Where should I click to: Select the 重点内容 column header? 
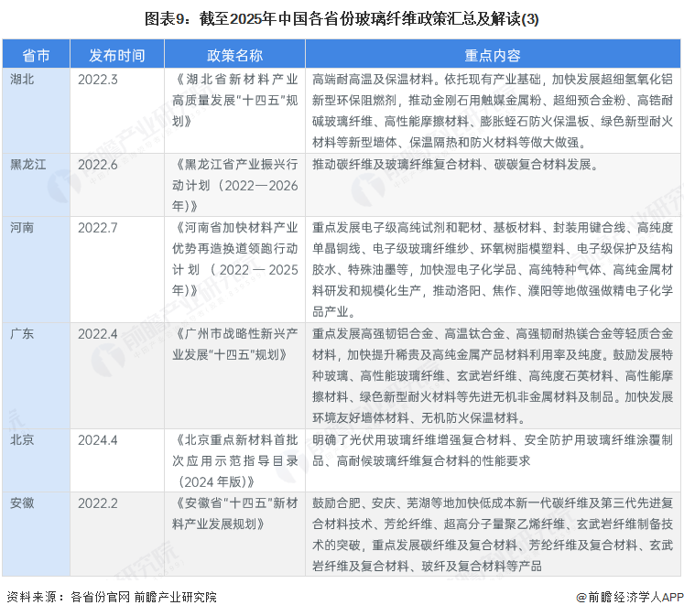pos(493,55)
